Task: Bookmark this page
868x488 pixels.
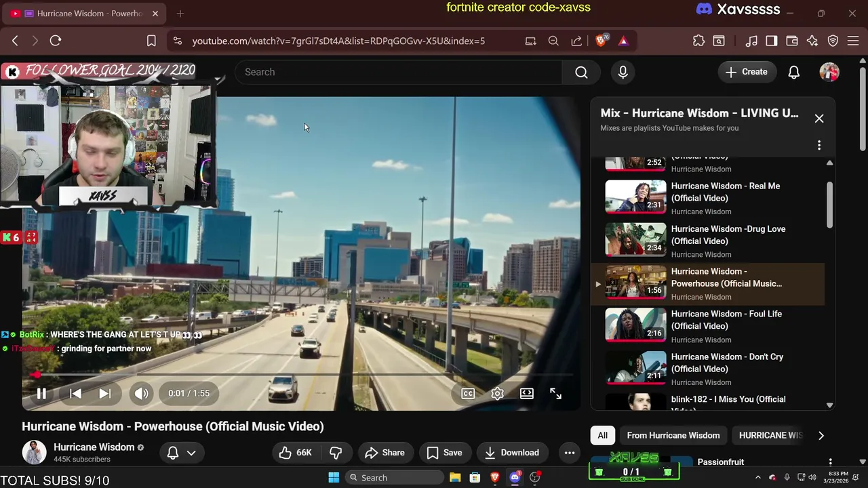Action: click(x=151, y=41)
